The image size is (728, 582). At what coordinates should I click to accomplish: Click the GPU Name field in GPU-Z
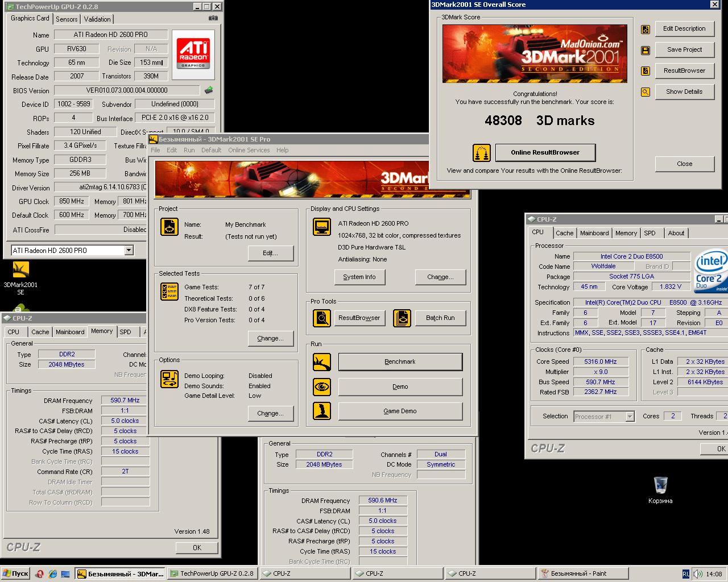[x=111, y=35]
